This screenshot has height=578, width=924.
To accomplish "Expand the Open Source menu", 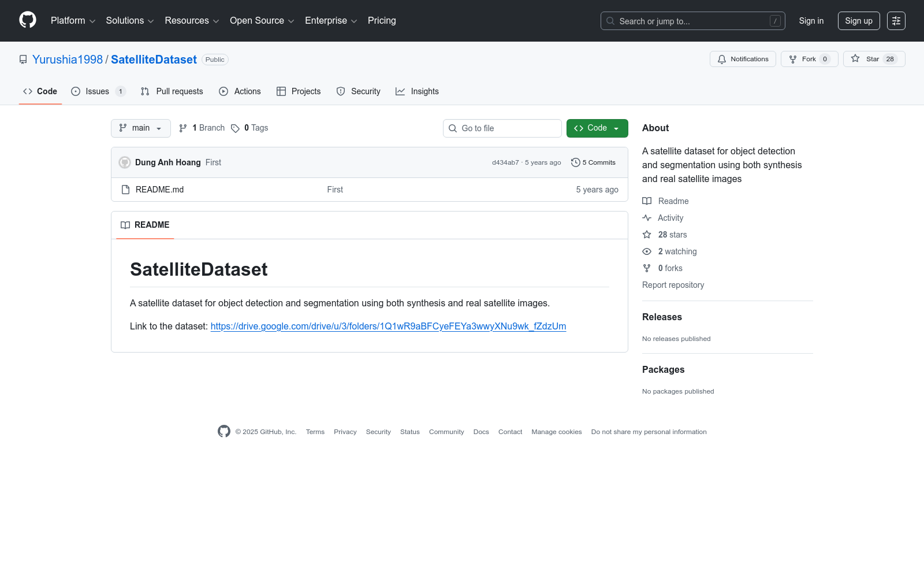I will pos(262,21).
